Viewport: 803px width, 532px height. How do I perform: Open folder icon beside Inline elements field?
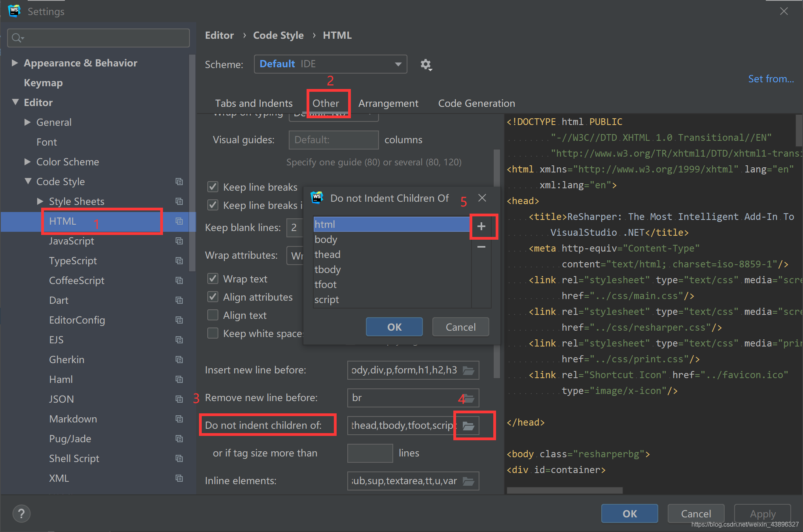(468, 481)
